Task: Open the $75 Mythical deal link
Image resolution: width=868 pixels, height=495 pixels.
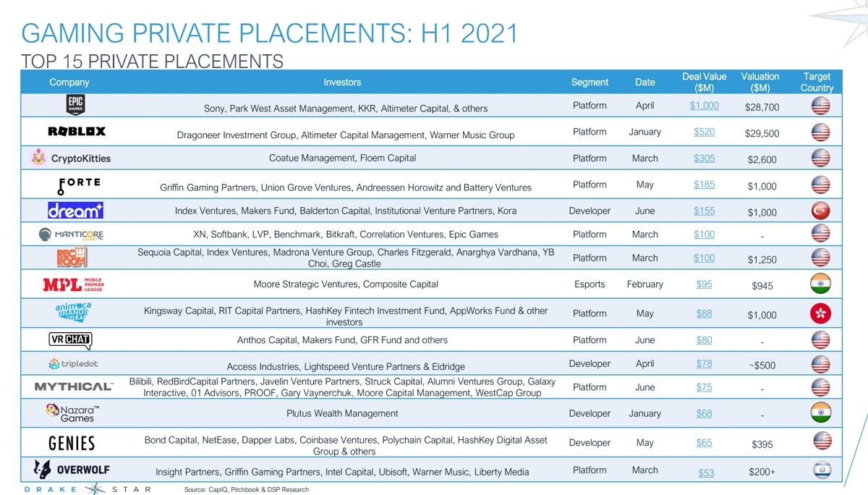Action: [704, 387]
